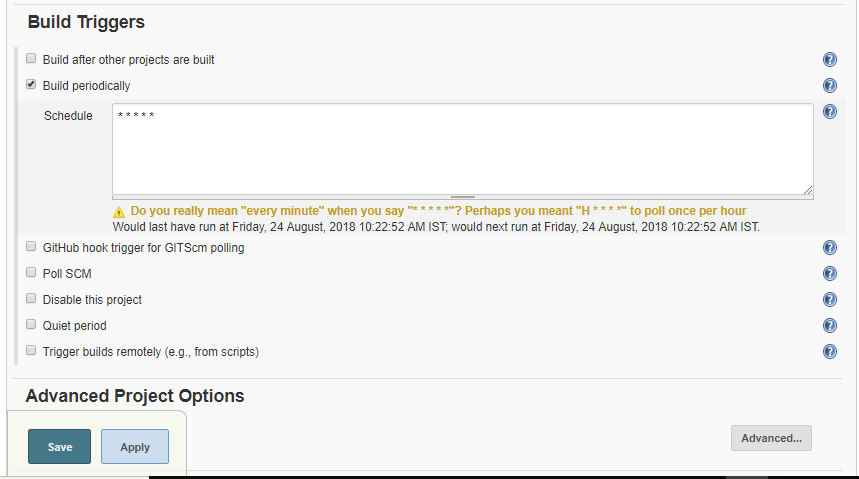Open help icon for Build periodically
859x479 pixels.
(x=829, y=86)
